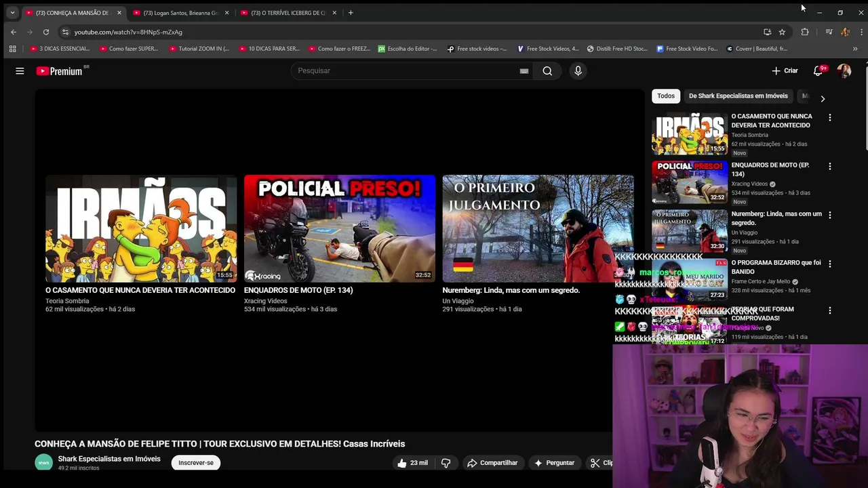
Task: Open Escolha do Editor bookmark
Action: 408,49
